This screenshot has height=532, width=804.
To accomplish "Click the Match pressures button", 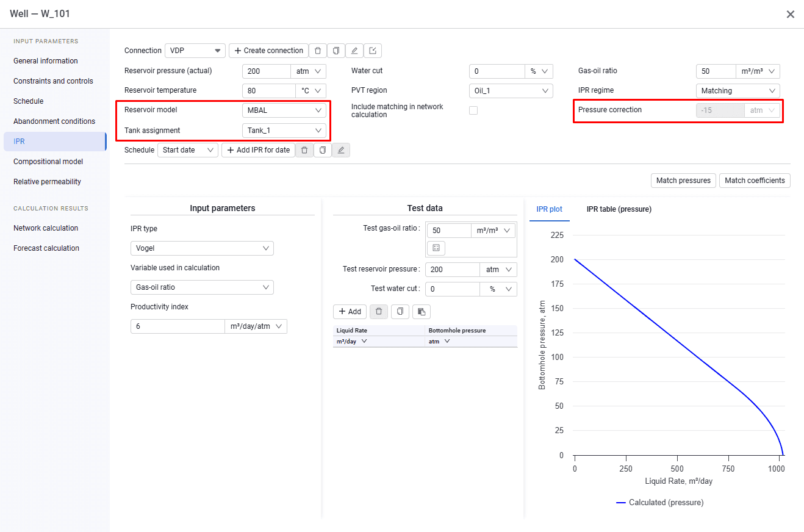I will click(683, 181).
